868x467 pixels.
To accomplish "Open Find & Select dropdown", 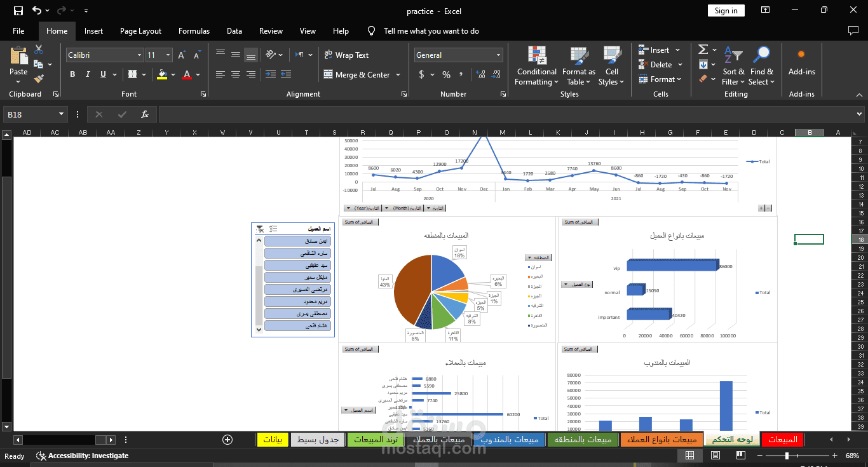I will point(762,65).
